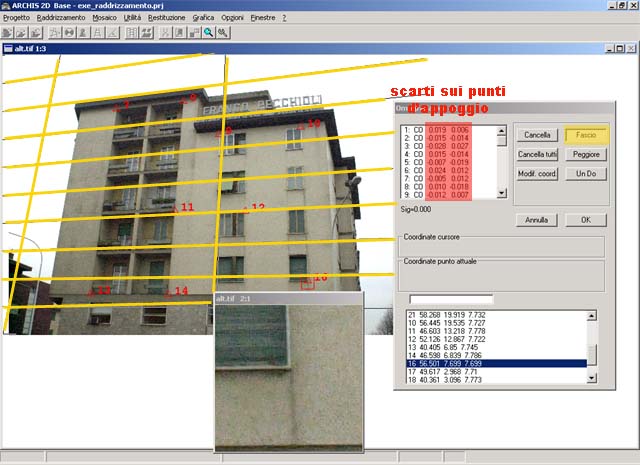
Task: Click the residuals list scrollbar thumb
Action: point(502,141)
